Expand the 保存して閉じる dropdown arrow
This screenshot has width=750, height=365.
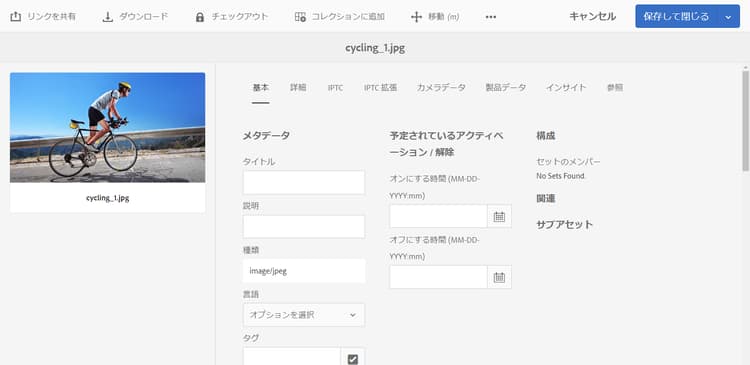(728, 17)
